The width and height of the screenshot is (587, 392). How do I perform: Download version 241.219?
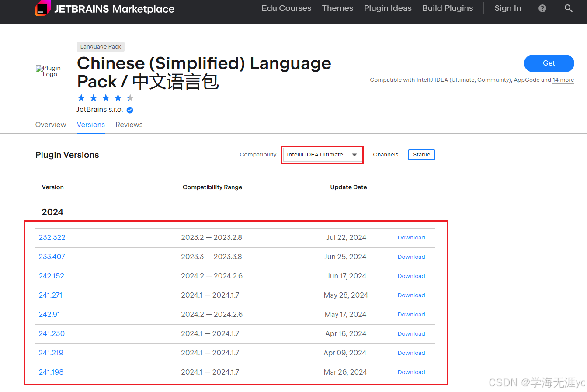pos(411,353)
